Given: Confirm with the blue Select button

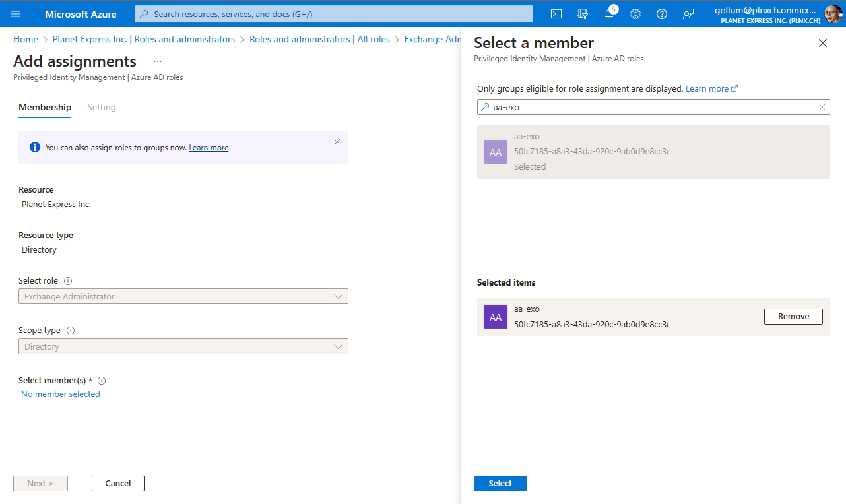Looking at the screenshot, I should pyautogui.click(x=500, y=484).
